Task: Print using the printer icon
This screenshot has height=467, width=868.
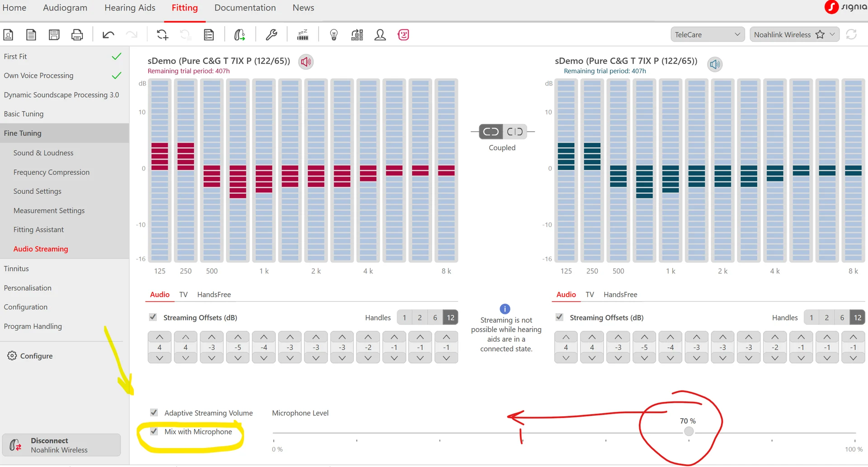Action: pos(77,35)
